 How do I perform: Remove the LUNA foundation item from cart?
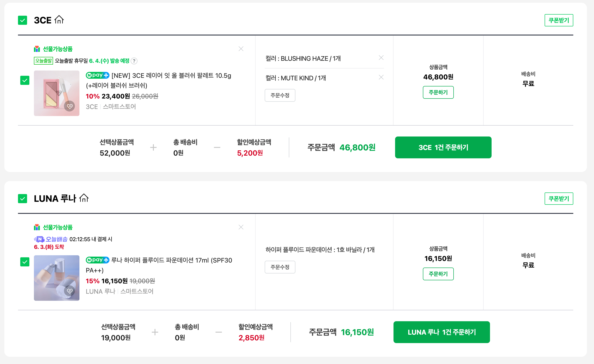pyautogui.click(x=241, y=227)
